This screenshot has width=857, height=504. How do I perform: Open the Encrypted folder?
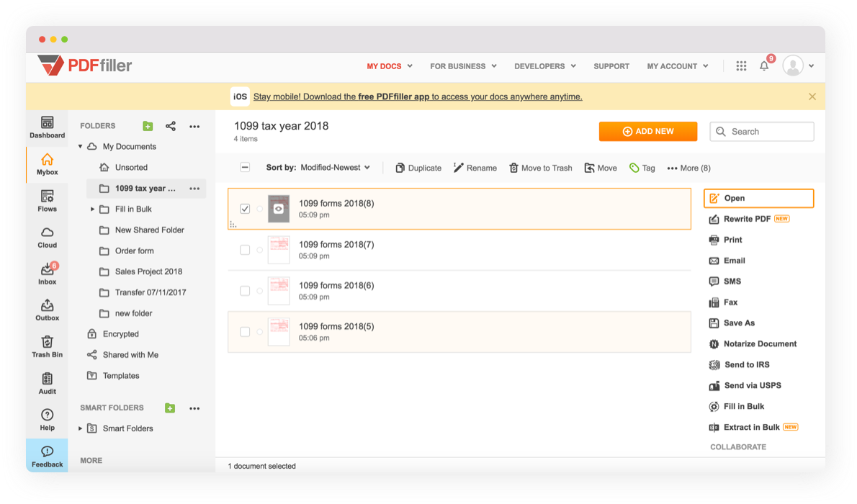pyautogui.click(x=113, y=334)
